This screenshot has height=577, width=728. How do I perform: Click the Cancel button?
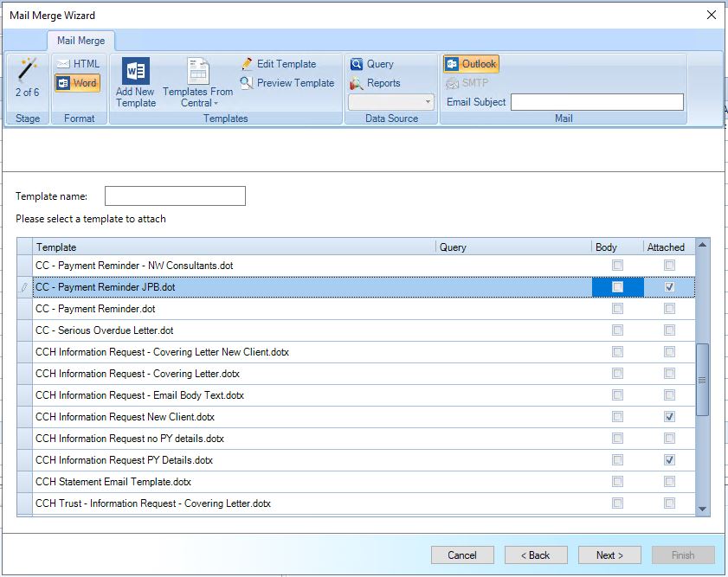point(462,555)
